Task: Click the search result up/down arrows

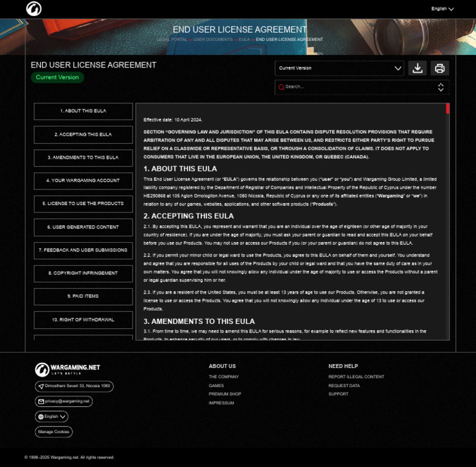Action: click(x=441, y=87)
